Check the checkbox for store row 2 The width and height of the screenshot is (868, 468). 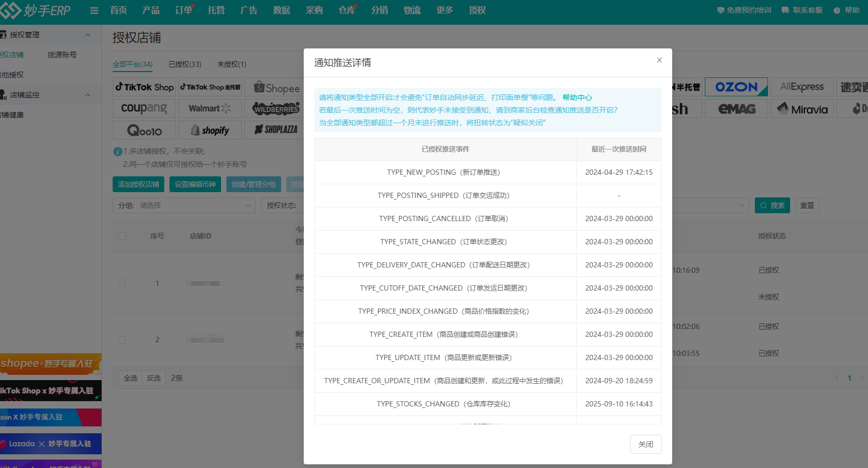(122, 340)
